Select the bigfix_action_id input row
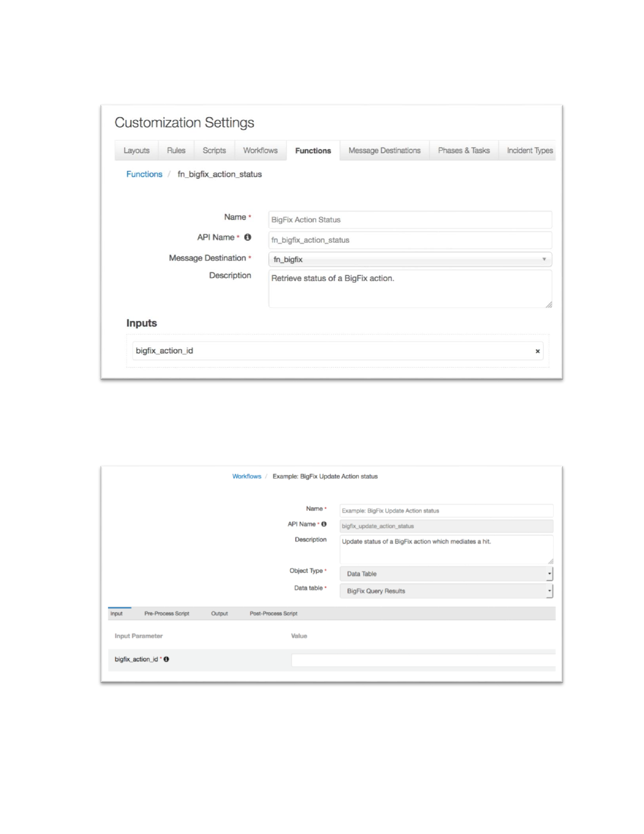The height and width of the screenshot is (834, 644). tap(338, 351)
